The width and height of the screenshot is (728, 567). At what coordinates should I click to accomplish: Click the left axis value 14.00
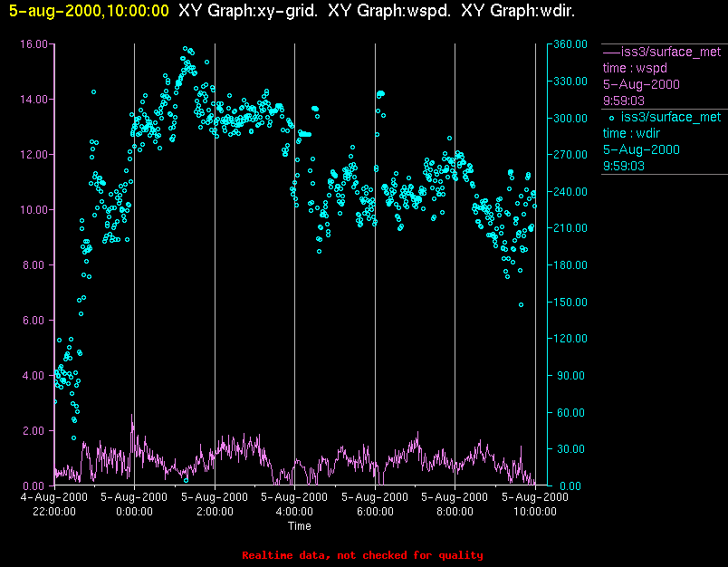34,100
